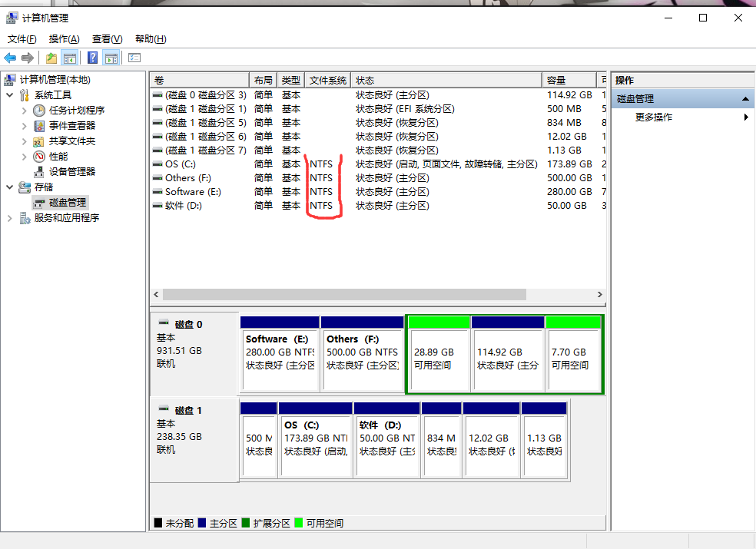The width and height of the screenshot is (756, 549).
Task: Click the 服务和应用程序 icon
Action: pyautogui.click(x=25, y=218)
